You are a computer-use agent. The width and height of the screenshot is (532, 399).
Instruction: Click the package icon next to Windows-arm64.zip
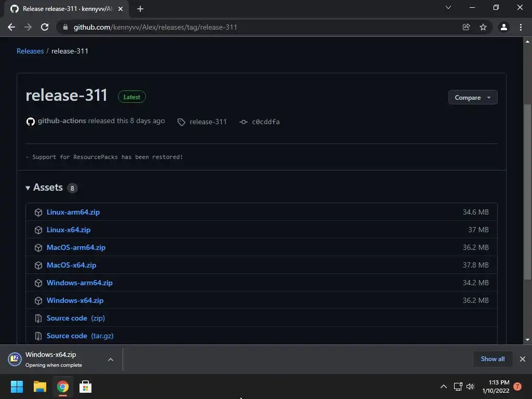pyautogui.click(x=38, y=283)
